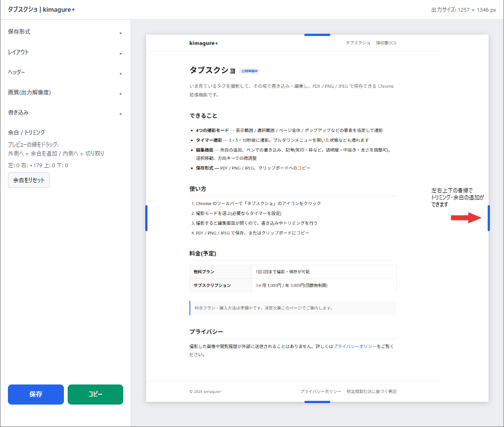The image size is (504, 427).
Task: Expand the 保存形式 section
Action: [x=65, y=32]
